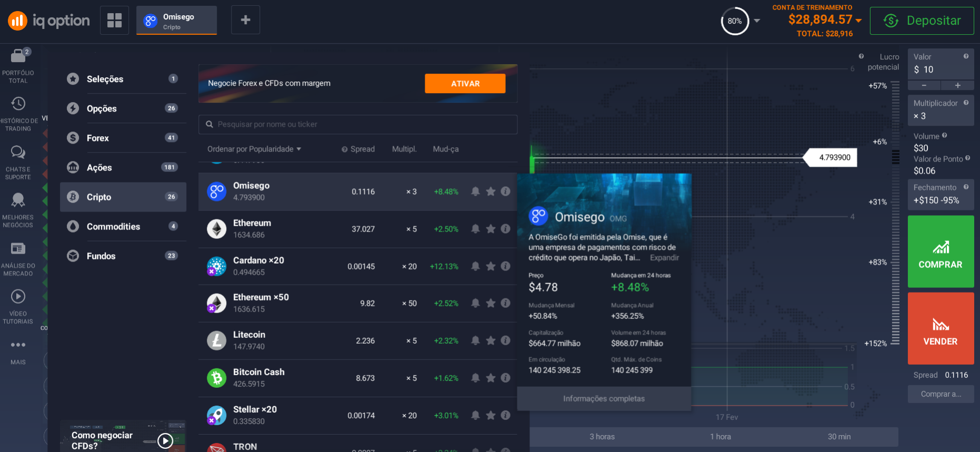Toggle favorite star for Omisego
The image size is (980, 452).
(x=491, y=192)
